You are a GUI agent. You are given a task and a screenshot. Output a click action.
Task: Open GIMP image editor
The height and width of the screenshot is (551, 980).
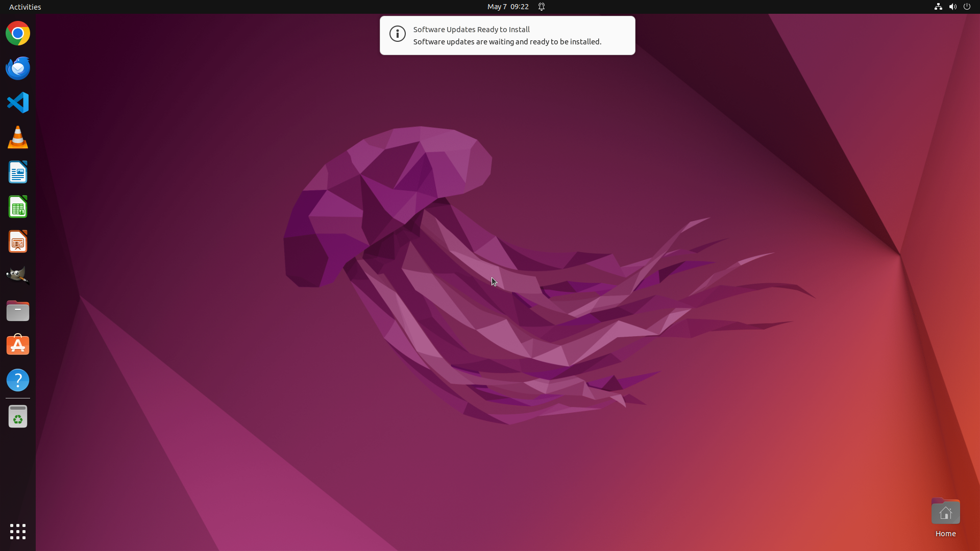[18, 275]
